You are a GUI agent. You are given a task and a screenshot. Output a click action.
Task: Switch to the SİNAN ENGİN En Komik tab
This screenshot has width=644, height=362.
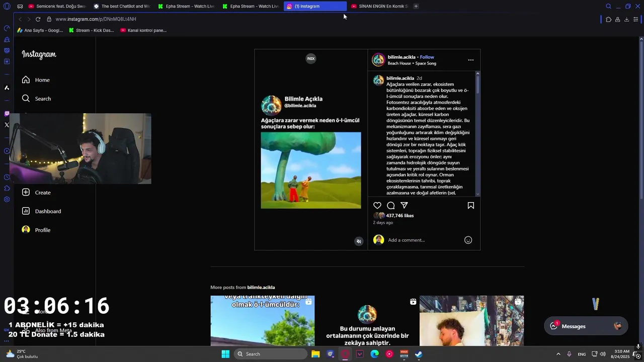point(379,6)
